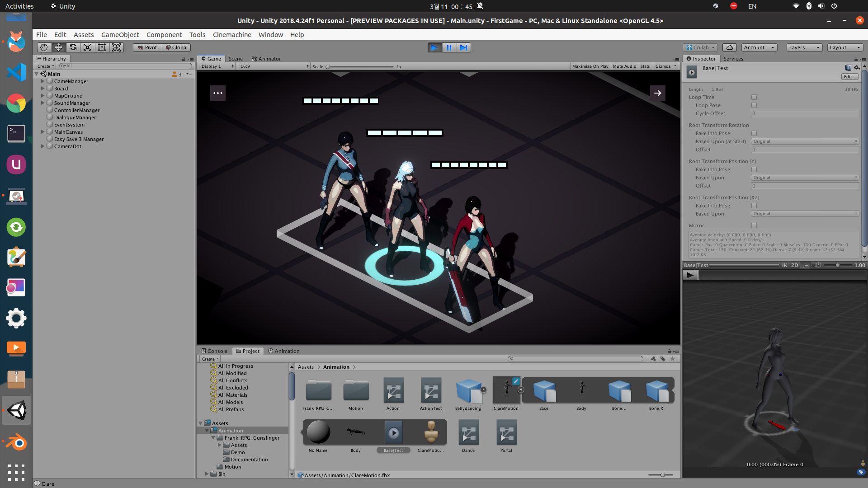
Task: Select the Rect Transform tool
Action: tap(102, 47)
